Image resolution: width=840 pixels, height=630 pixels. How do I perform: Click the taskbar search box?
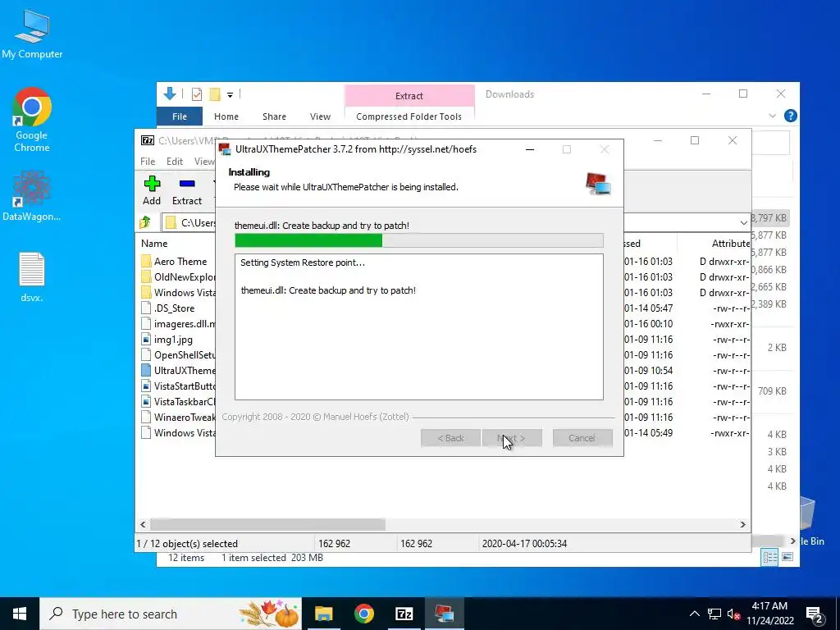(x=171, y=614)
